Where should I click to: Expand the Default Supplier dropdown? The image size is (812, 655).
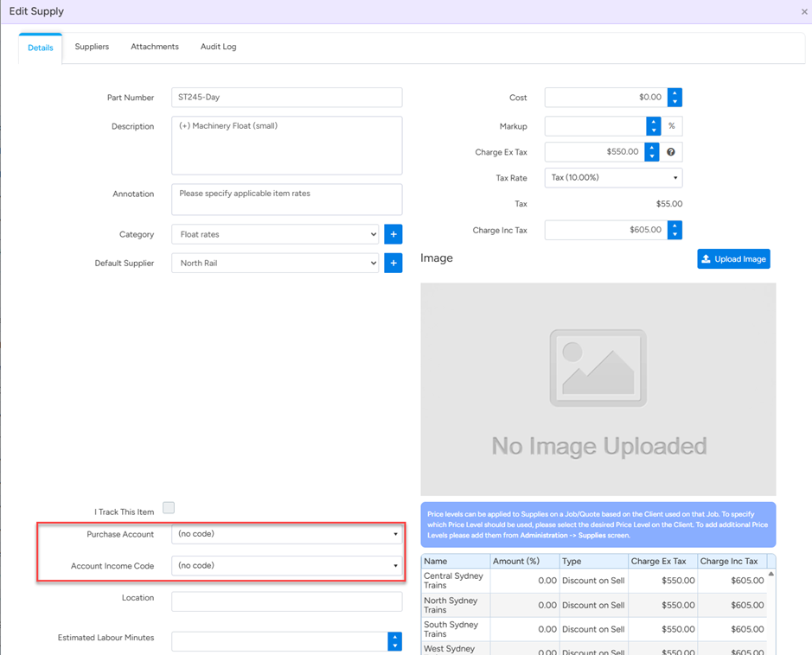click(275, 263)
